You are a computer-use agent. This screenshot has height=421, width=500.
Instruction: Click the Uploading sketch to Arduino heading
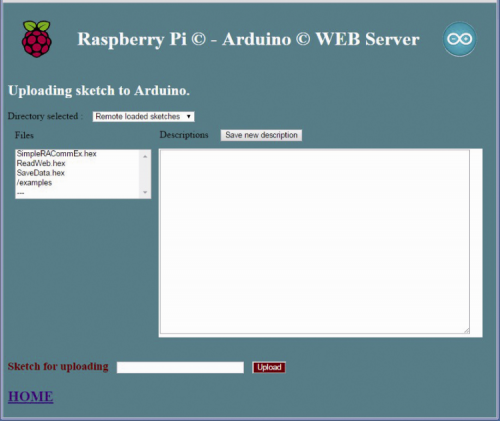(99, 91)
